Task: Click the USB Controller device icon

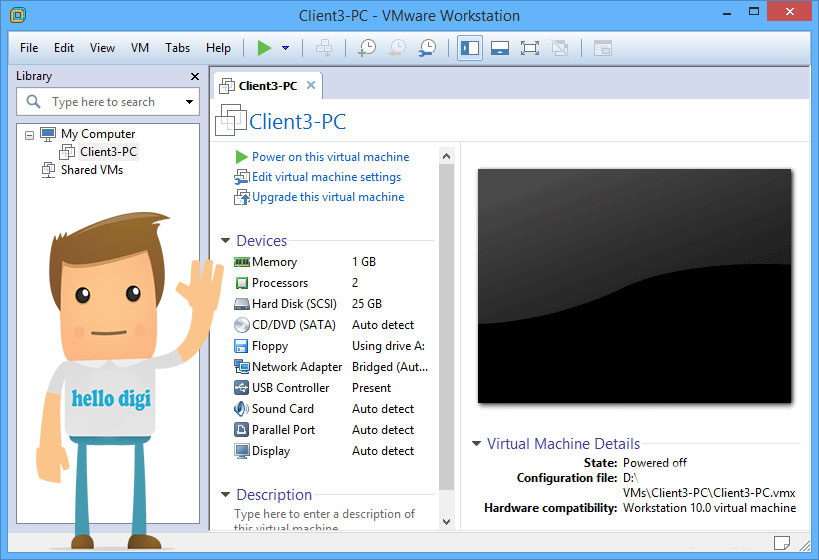Action: click(x=241, y=388)
